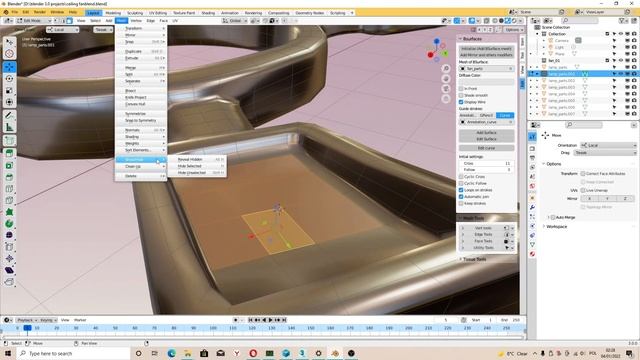Click the Diffuse Color swatch
Screen dimensions: 640x360
point(487,82)
